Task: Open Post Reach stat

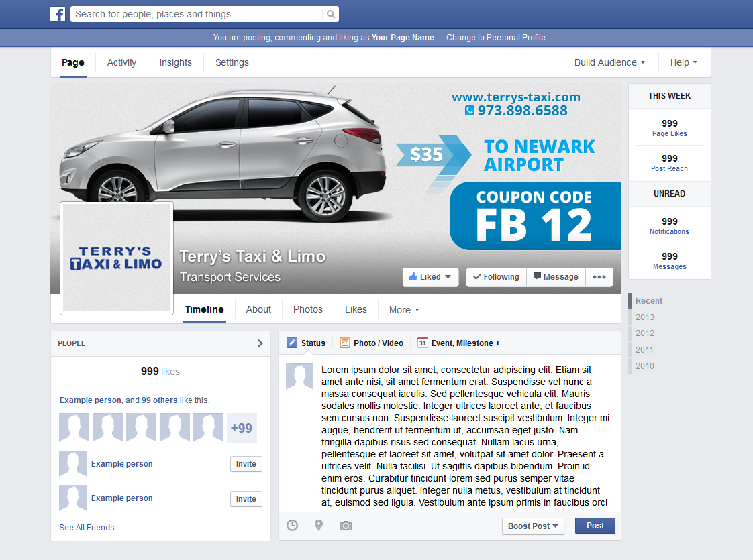Action: tap(669, 163)
